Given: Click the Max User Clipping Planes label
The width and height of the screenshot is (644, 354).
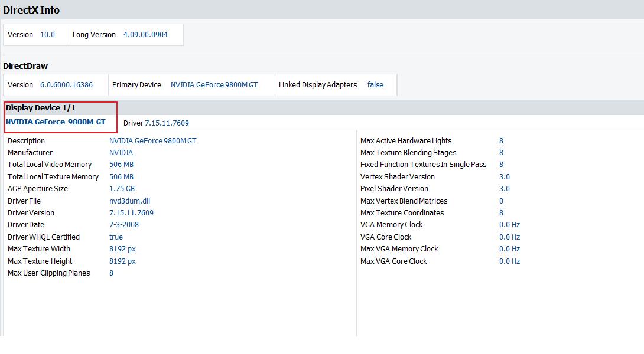Looking at the screenshot, I should pyautogui.click(x=49, y=273).
